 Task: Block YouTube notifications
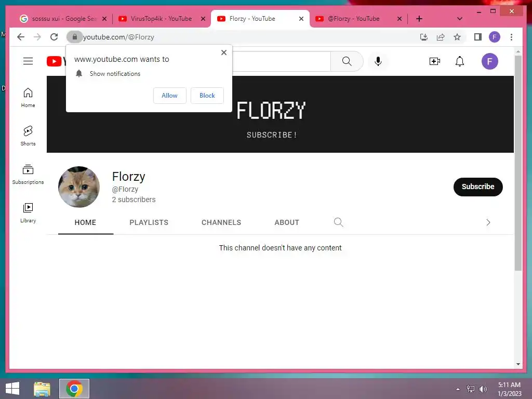(x=207, y=96)
